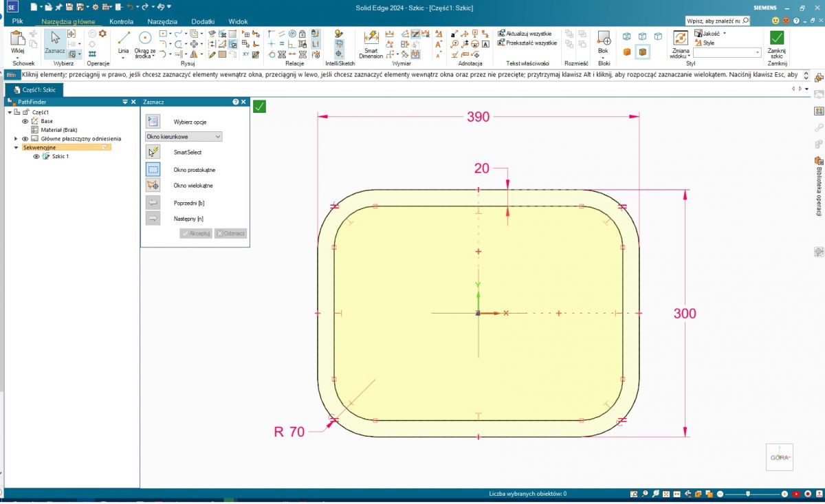Click the 390 width dimension value
The image size is (825, 504).
pyautogui.click(x=478, y=117)
